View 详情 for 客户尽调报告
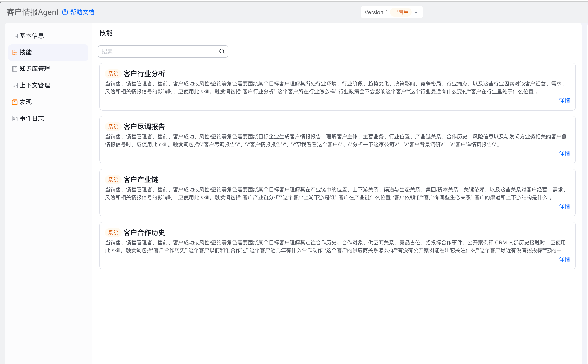Viewport: 588px width, 364px height. tap(564, 154)
